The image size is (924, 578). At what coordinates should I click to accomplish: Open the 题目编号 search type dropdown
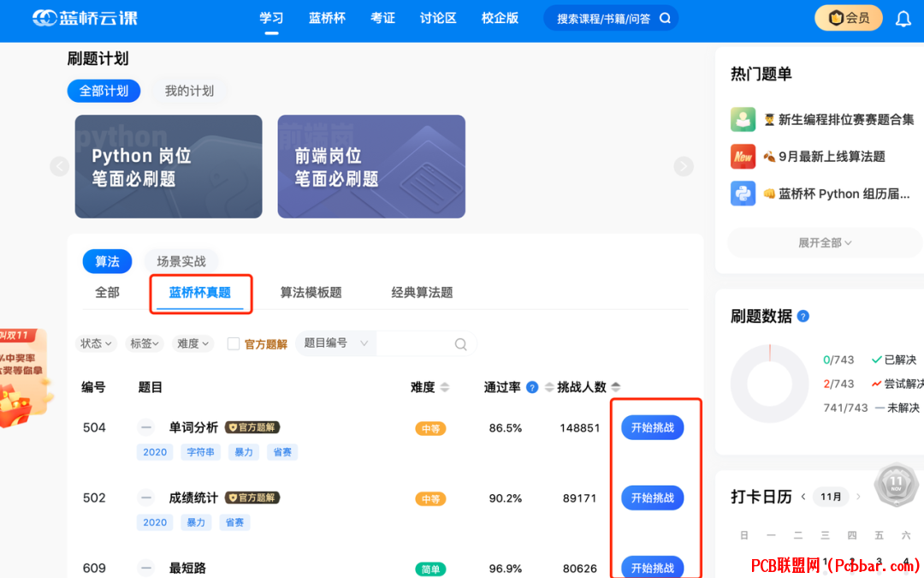(x=336, y=343)
